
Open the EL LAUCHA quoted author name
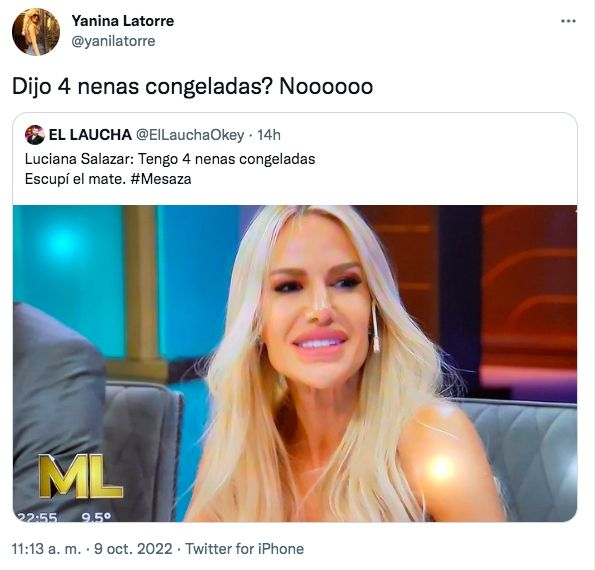[90, 135]
